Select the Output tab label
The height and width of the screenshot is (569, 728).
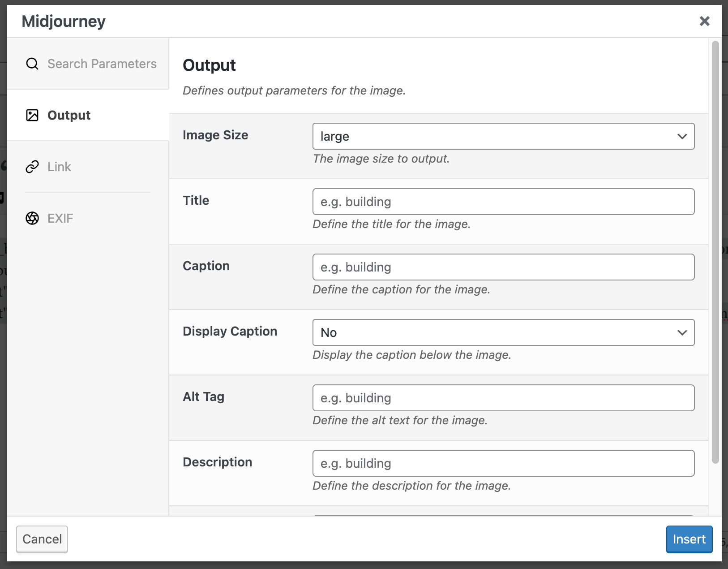coord(69,115)
